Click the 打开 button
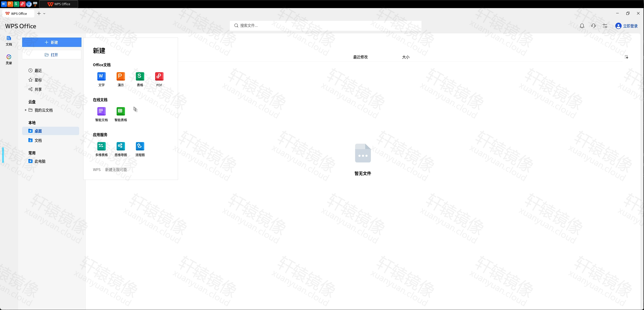Image resolution: width=644 pixels, height=310 pixels. pos(52,55)
